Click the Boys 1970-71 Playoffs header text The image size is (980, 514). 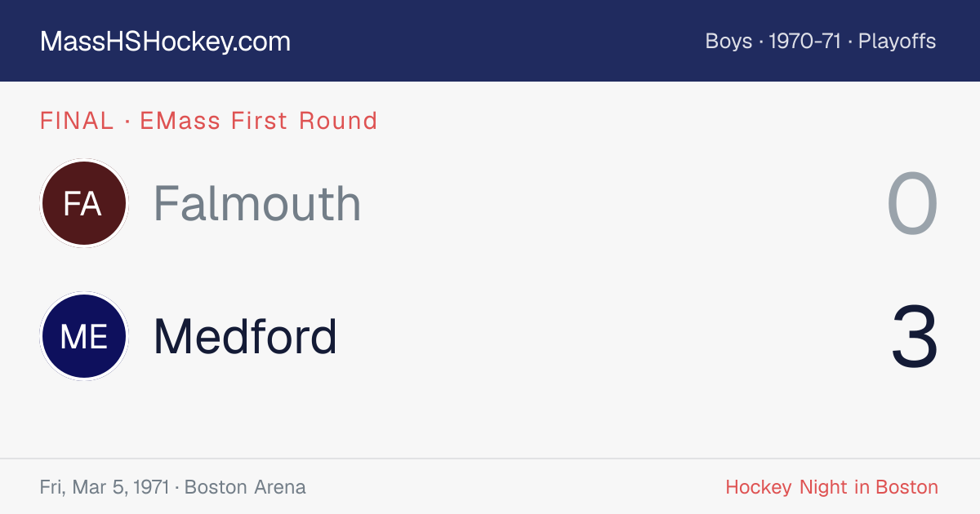click(821, 41)
